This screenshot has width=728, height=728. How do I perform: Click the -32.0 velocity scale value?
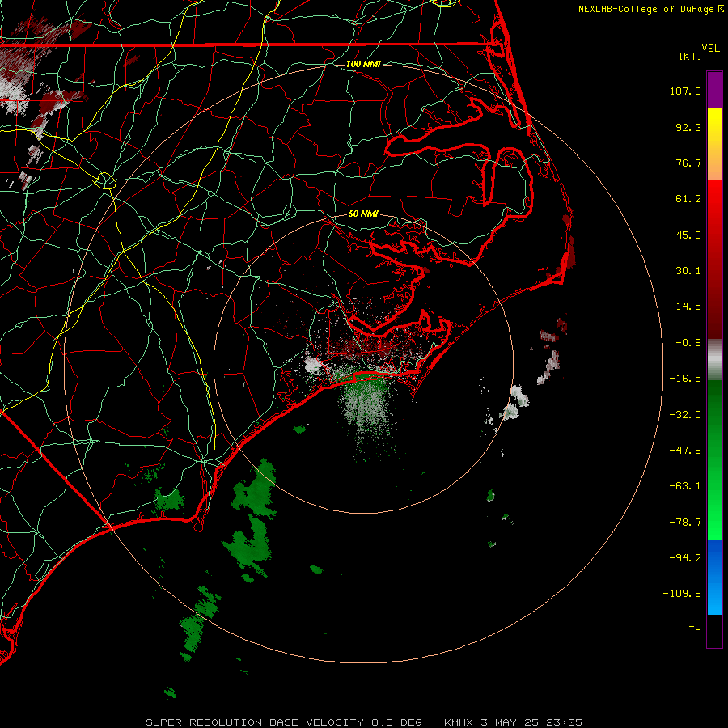click(685, 415)
